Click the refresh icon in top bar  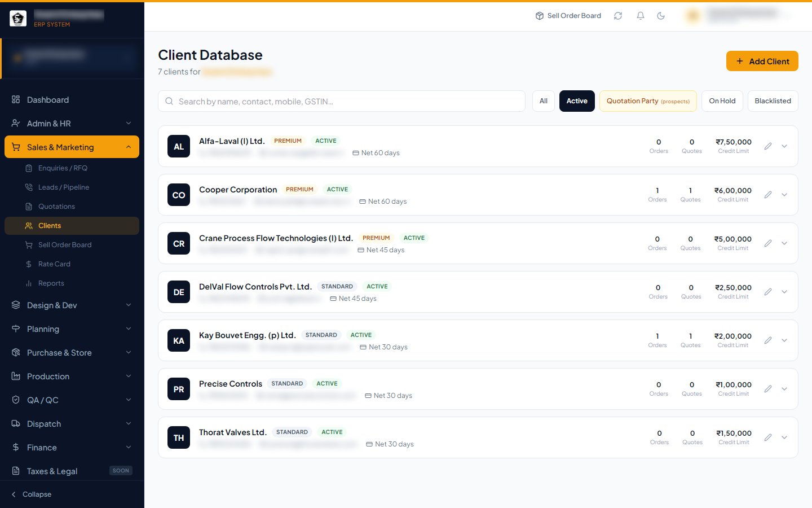tap(618, 16)
